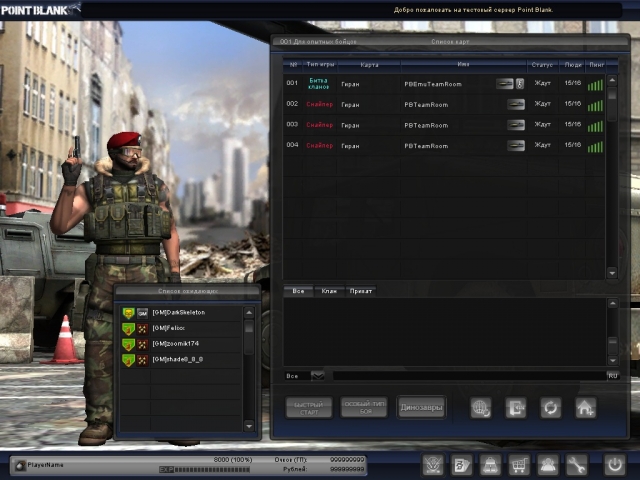Click the clan mark beside [GM]zoomik174

142,344
